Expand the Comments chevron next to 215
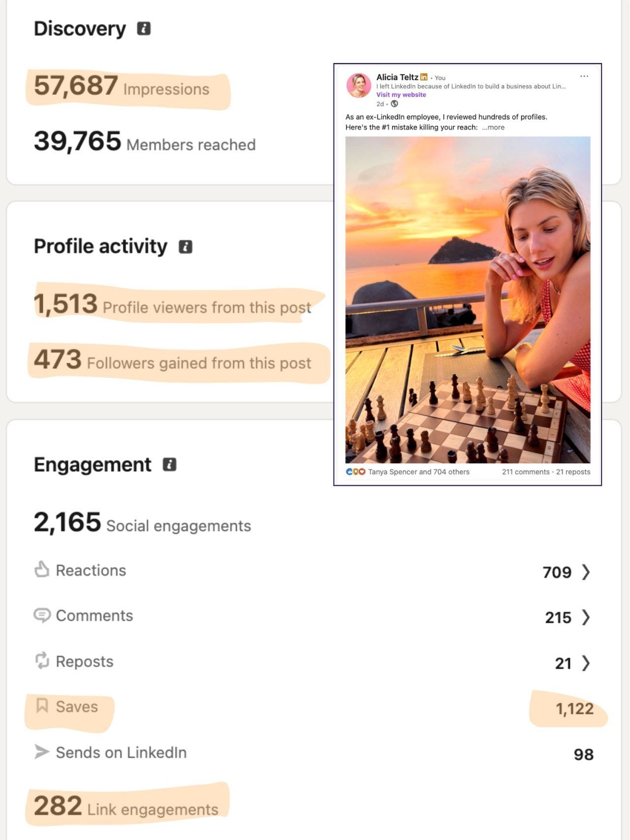This screenshot has height=840, width=630. 586,617
